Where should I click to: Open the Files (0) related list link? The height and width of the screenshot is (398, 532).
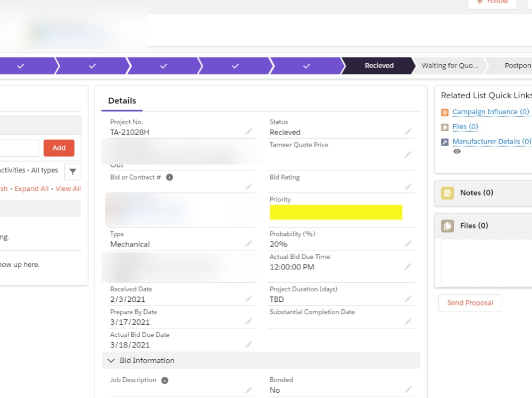(x=464, y=126)
